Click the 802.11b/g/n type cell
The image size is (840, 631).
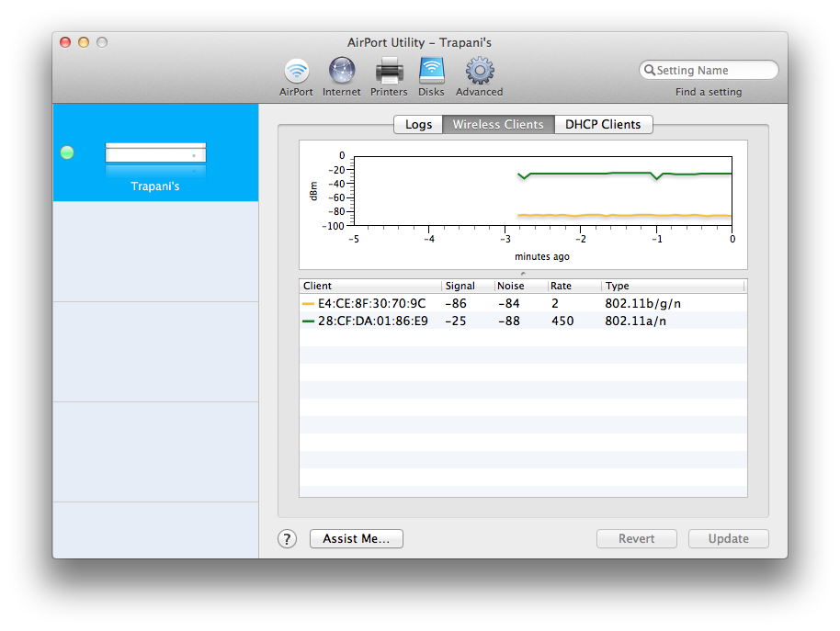tap(642, 303)
